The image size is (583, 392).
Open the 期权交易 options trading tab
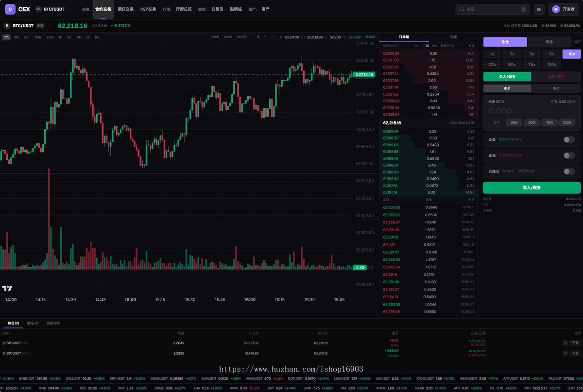[x=125, y=9]
